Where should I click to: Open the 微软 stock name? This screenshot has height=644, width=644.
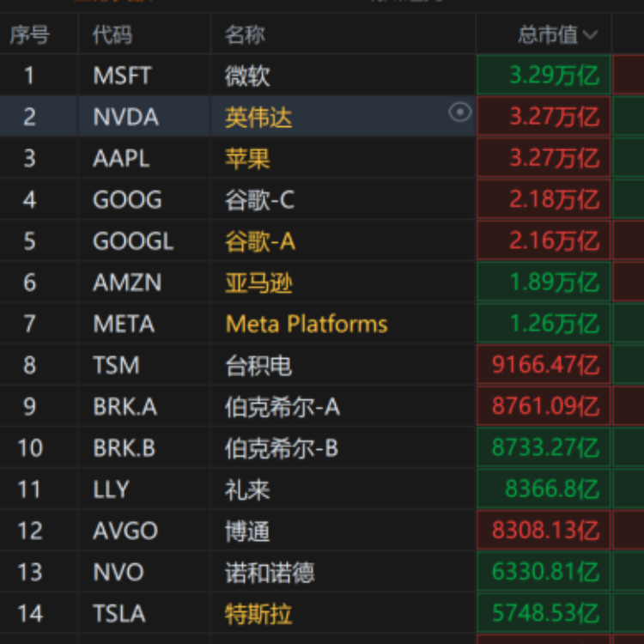point(247,76)
